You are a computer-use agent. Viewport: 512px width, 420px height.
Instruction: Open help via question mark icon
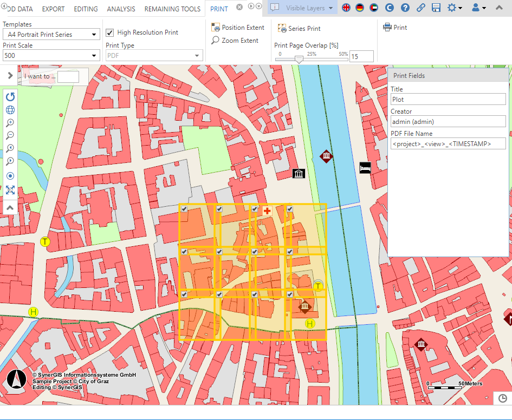click(405, 8)
